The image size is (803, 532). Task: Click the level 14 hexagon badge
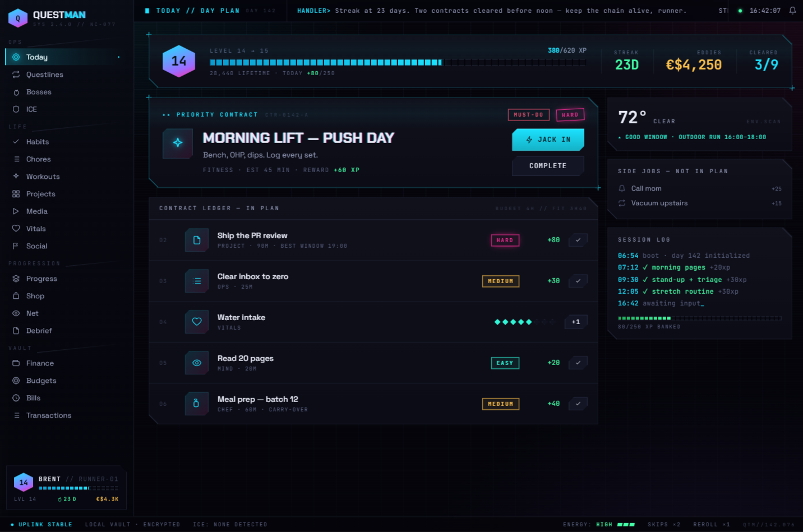[x=179, y=61]
